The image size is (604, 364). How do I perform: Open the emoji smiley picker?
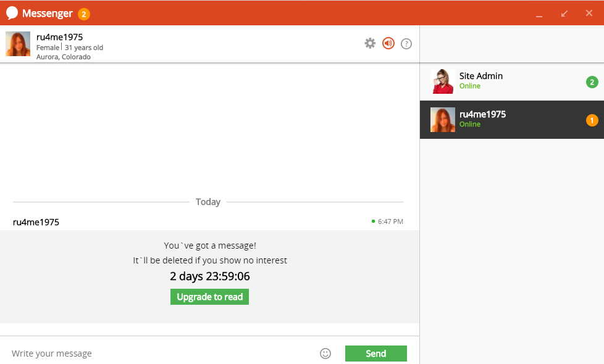coord(325,354)
